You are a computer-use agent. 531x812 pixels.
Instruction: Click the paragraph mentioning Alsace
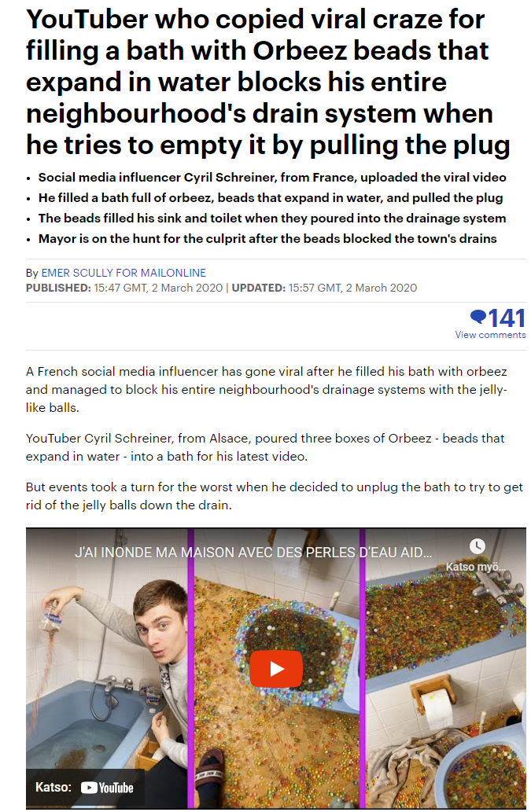pos(265,447)
